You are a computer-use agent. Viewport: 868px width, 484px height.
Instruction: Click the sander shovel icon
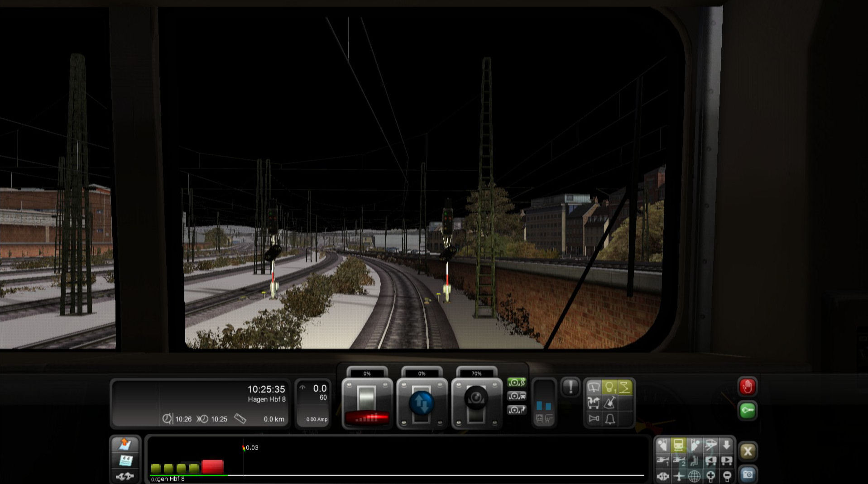pos(609,403)
